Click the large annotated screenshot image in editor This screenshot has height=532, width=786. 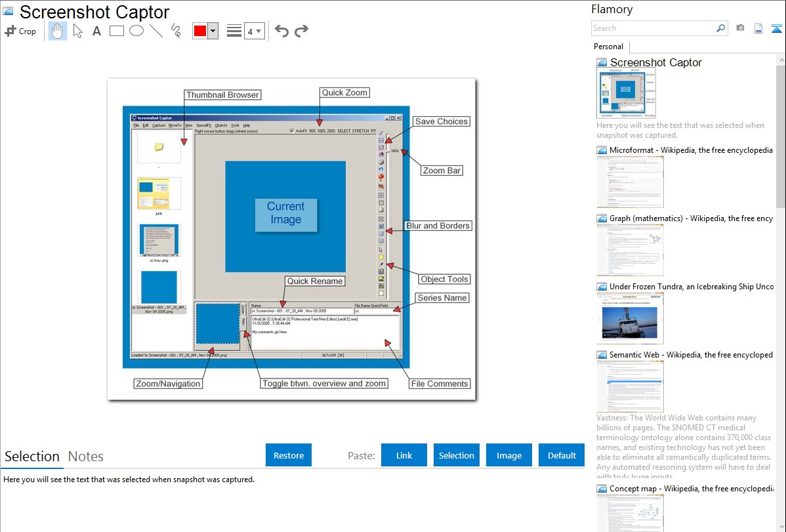tap(291, 239)
